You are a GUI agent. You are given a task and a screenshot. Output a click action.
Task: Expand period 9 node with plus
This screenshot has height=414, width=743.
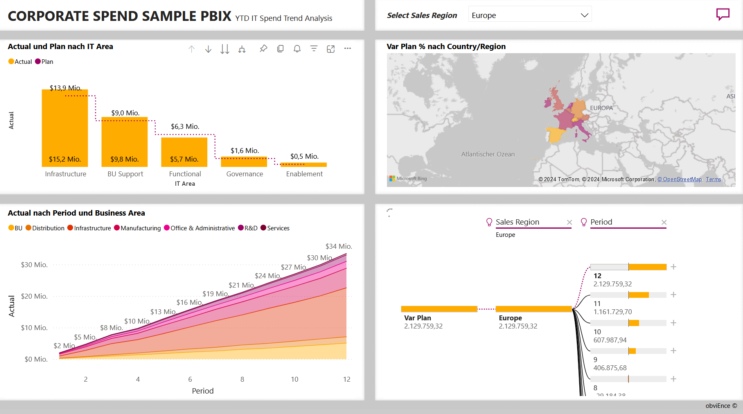(673, 351)
